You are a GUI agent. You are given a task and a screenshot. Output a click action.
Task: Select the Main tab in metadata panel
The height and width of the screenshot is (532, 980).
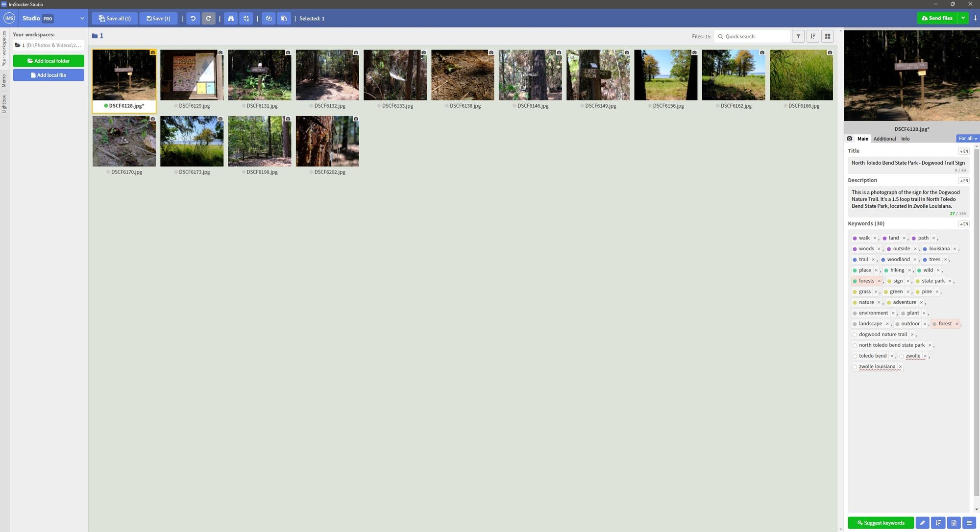point(863,138)
